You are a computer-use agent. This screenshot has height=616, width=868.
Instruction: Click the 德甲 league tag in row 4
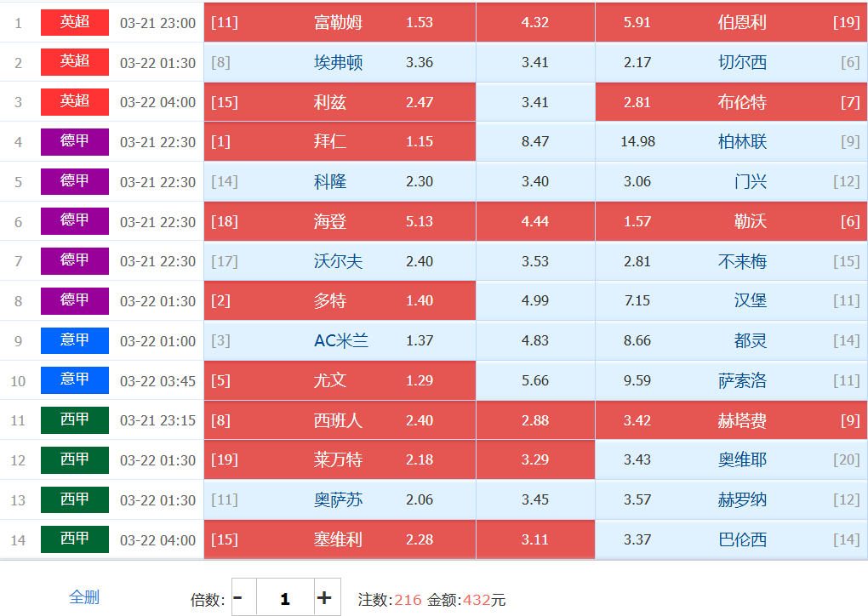coord(75,141)
